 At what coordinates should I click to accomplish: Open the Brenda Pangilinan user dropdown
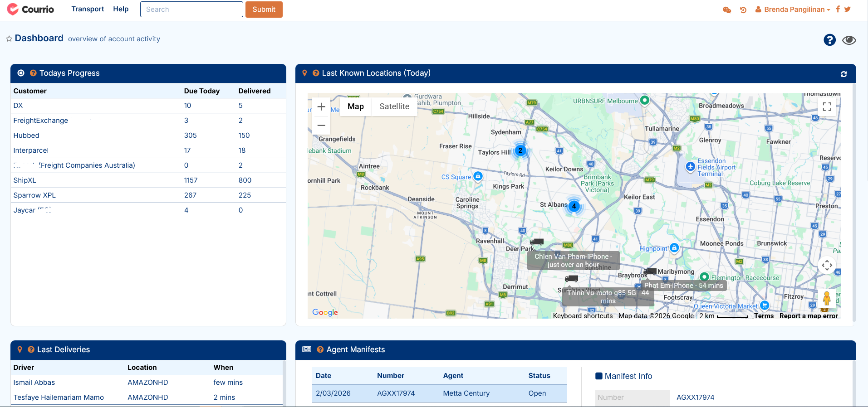793,10
